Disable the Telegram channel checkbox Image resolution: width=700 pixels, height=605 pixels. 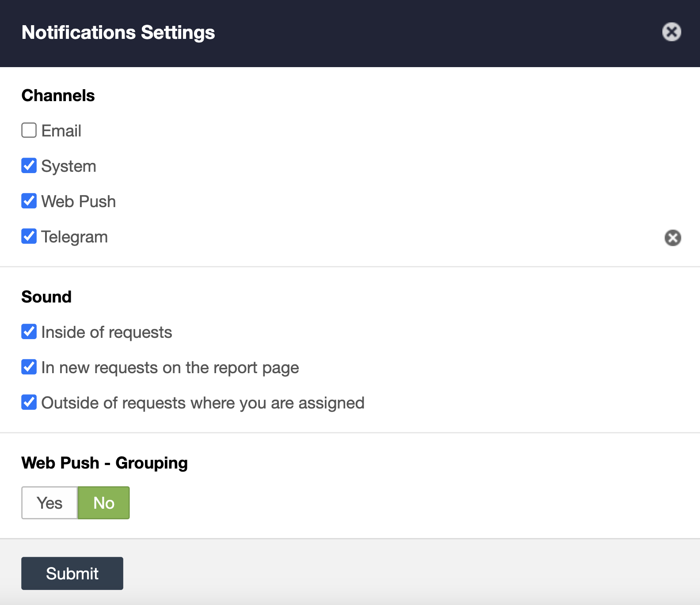tap(29, 236)
